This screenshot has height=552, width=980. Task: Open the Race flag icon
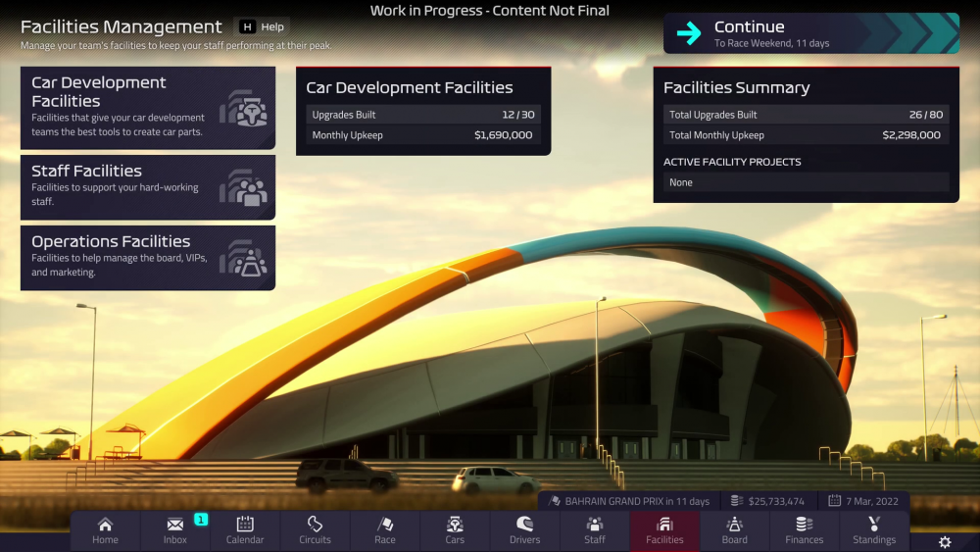[x=385, y=524]
